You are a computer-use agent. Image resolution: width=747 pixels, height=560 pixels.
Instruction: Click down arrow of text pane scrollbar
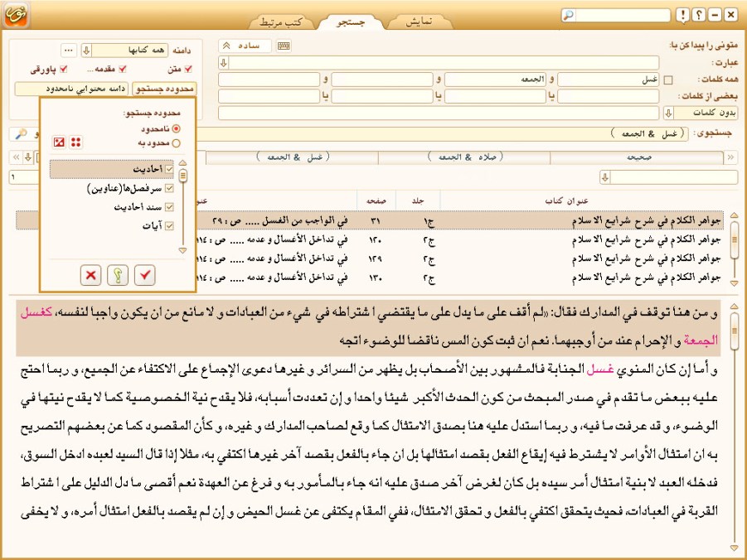(734, 548)
